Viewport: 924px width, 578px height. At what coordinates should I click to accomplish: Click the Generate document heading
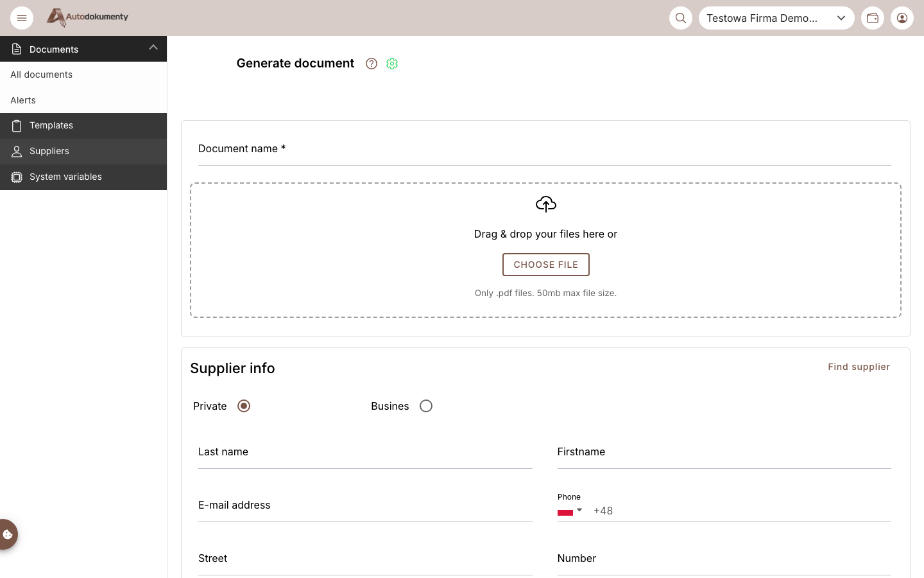(x=295, y=64)
